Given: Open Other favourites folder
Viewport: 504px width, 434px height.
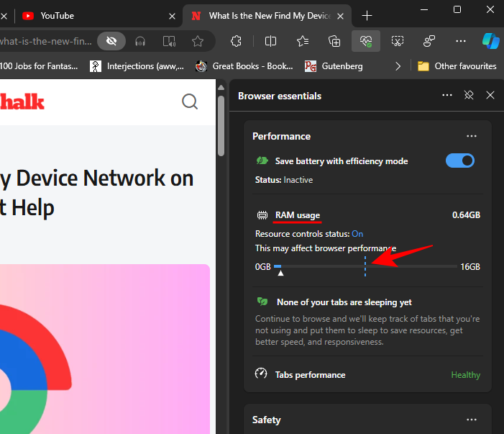Looking at the screenshot, I should (457, 66).
